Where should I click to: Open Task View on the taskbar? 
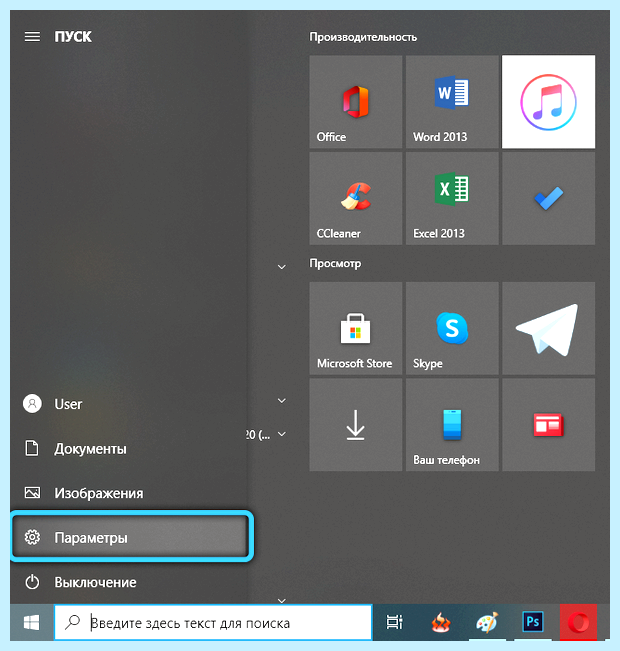coord(394,622)
